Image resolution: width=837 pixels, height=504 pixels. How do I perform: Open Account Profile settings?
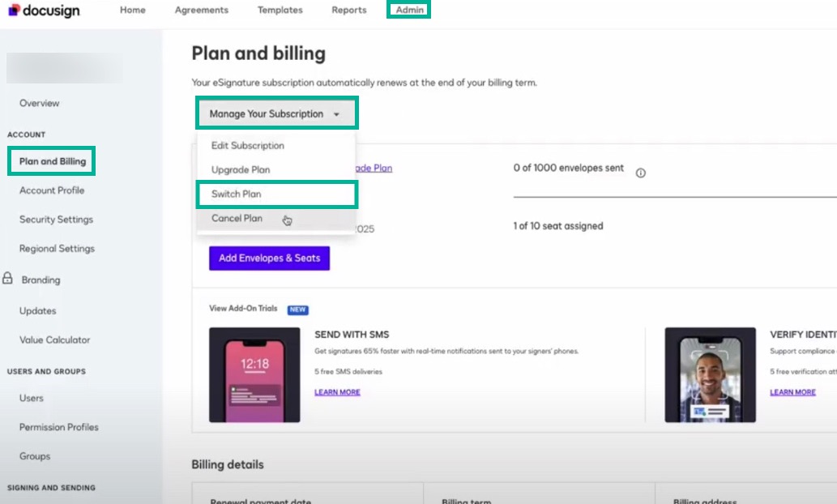tap(53, 190)
